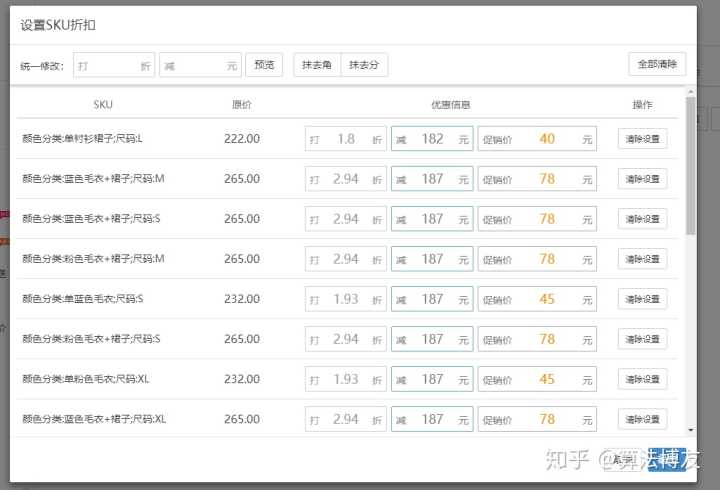Clear settings for 单蓝色毛衣 size S row
Image resolution: width=720 pixels, height=490 pixels.
point(642,299)
